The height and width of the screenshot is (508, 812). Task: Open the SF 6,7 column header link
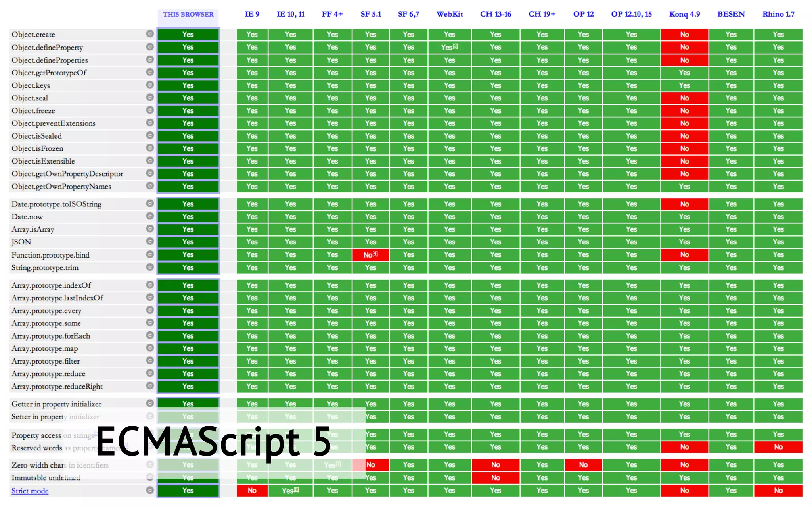408,14
